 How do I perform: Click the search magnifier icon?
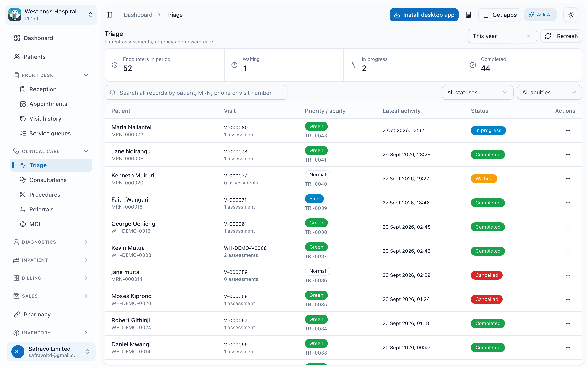coord(113,92)
